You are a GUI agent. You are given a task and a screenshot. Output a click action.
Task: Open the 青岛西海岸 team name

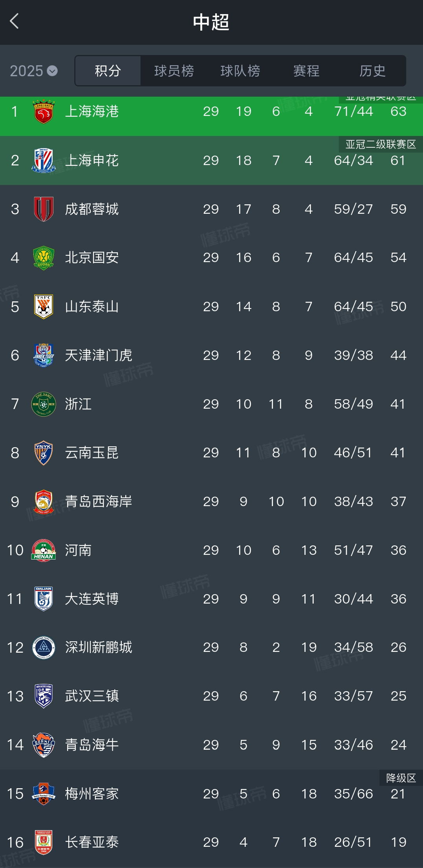(98, 501)
